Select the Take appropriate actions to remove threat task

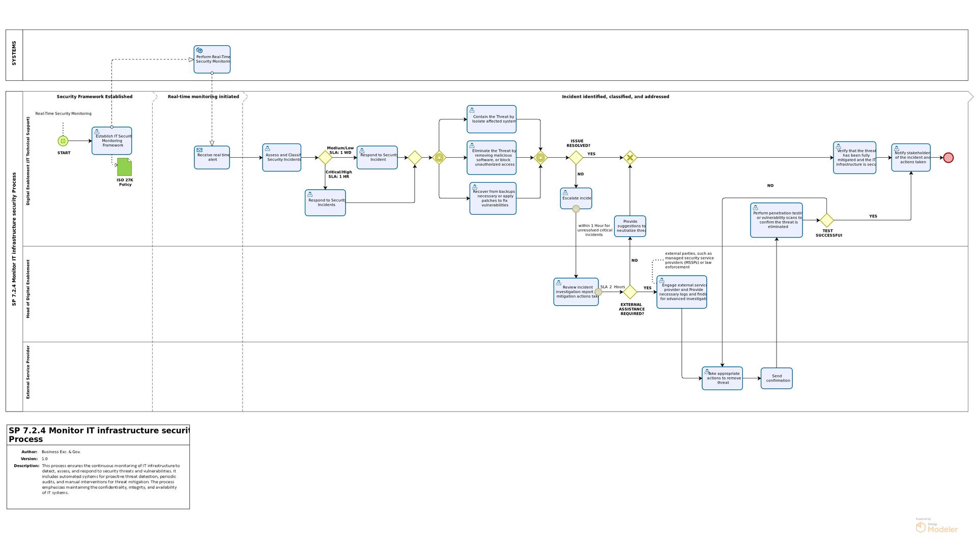[x=722, y=378]
